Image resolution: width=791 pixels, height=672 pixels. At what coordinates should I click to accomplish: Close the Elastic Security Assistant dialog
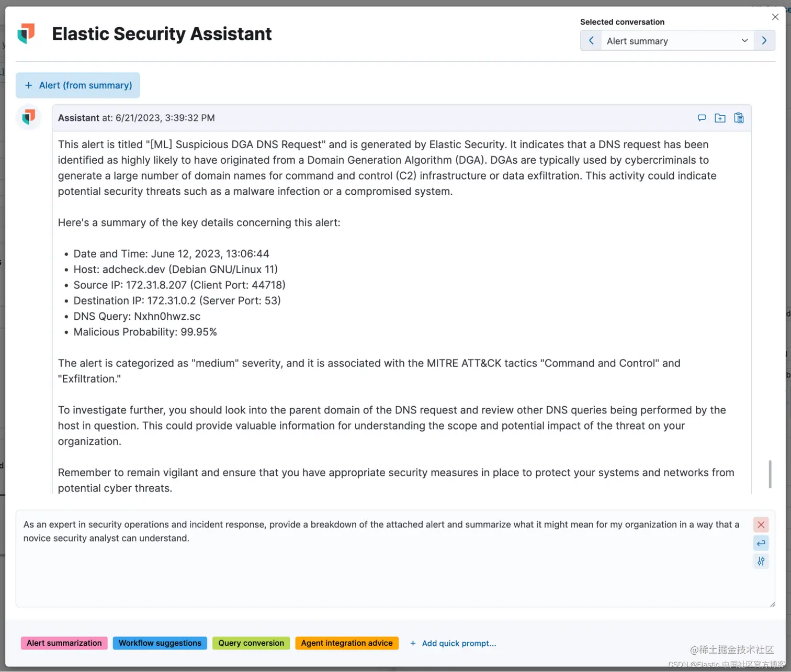pyautogui.click(x=775, y=17)
